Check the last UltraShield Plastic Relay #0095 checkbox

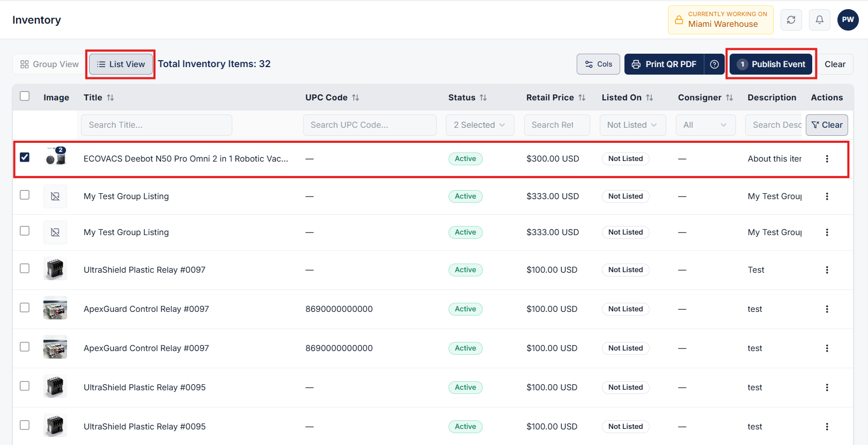pos(25,425)
